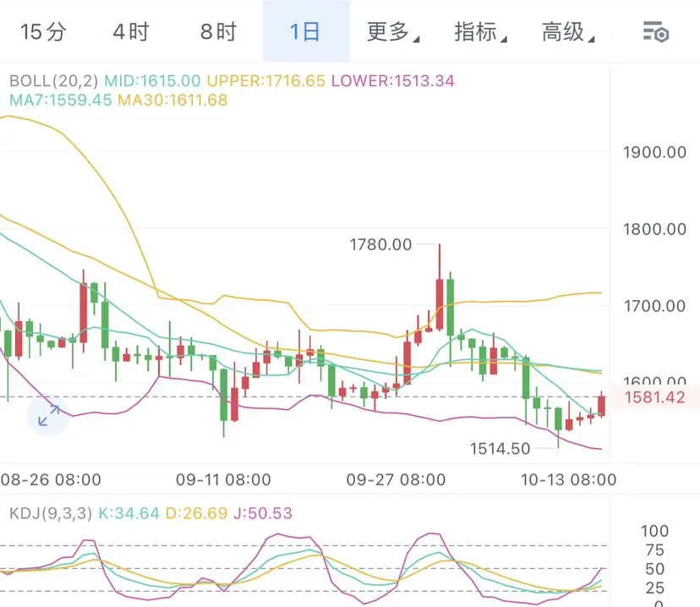
Task: Tap the 08-26 08:00 date label
Action: tap(51, 480)
